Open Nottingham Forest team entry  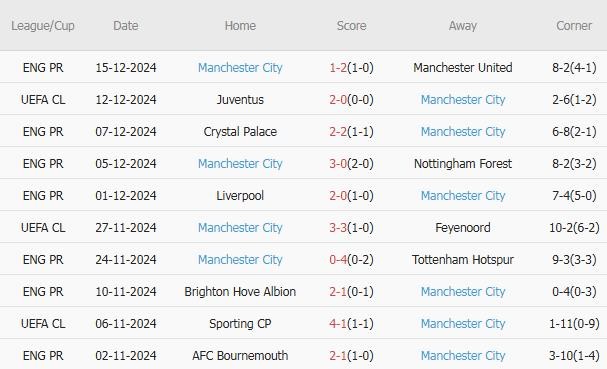coord(463,163)
